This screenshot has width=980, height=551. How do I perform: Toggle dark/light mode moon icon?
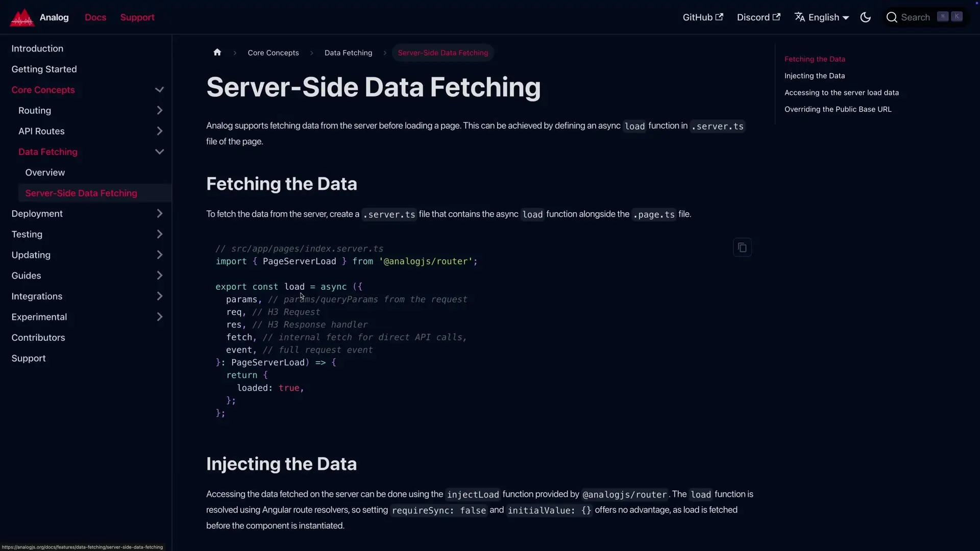(866, 17)
